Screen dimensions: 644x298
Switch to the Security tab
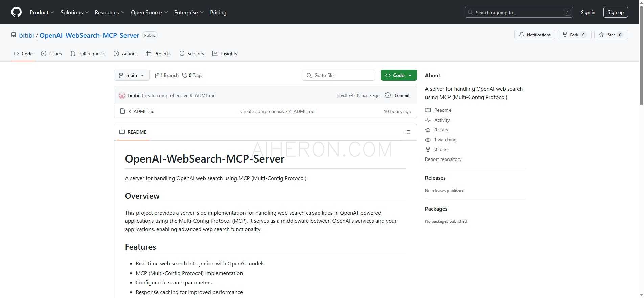(192, 54)
